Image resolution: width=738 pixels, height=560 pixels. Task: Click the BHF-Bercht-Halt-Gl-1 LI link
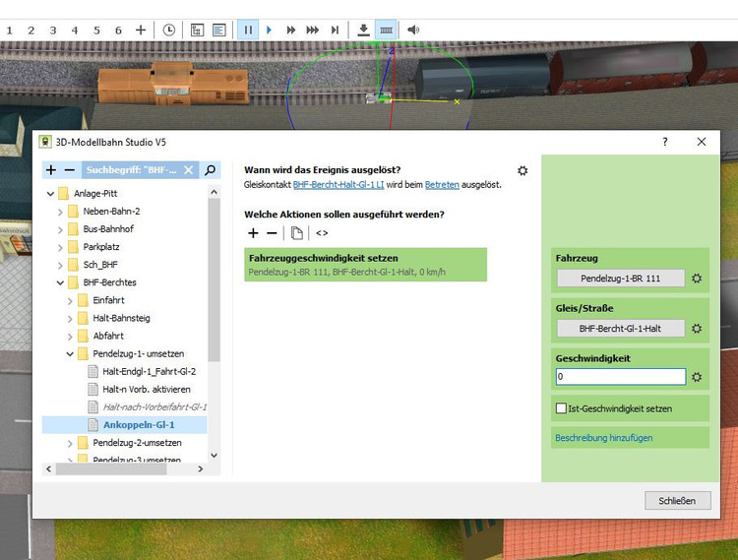[x=338, y=185]
